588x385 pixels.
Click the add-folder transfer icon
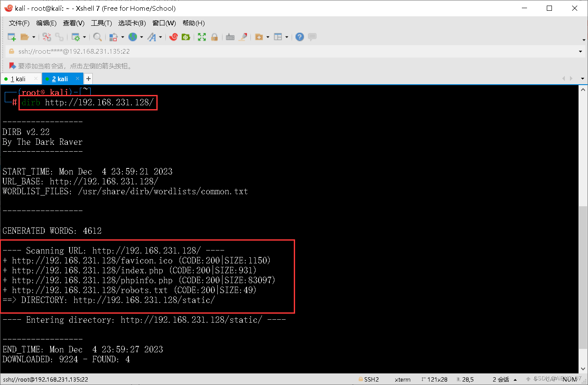259,37
